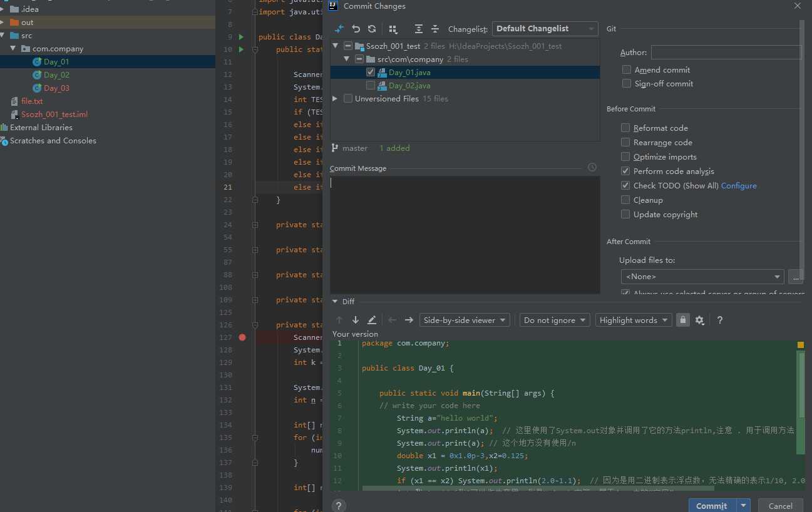The width and height of the screenshot is (812, 512).
Task: Click the fold marker at line 22
Action: 255,200
